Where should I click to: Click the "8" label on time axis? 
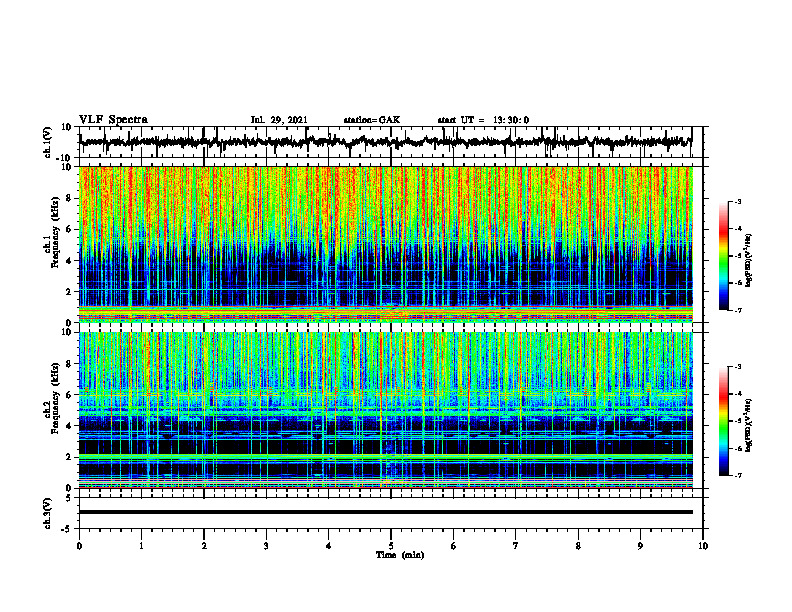578,546
